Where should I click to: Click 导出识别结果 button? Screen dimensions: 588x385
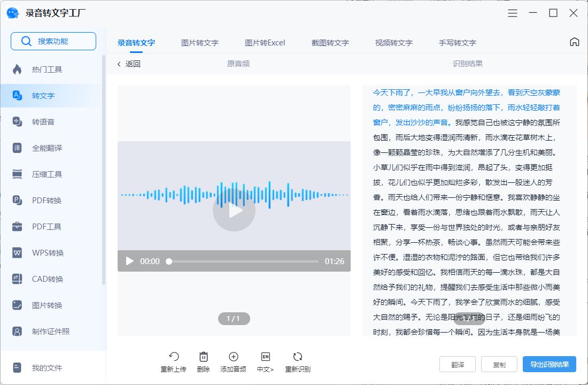click(x=550, y=364)
